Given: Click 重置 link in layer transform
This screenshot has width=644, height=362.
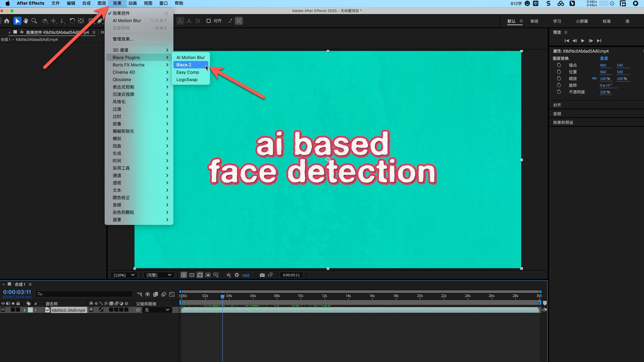Looking at the screenshot, I should (x=604, y=58).
